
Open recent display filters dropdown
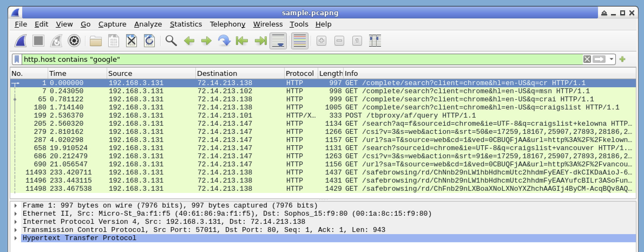(611, 59)
